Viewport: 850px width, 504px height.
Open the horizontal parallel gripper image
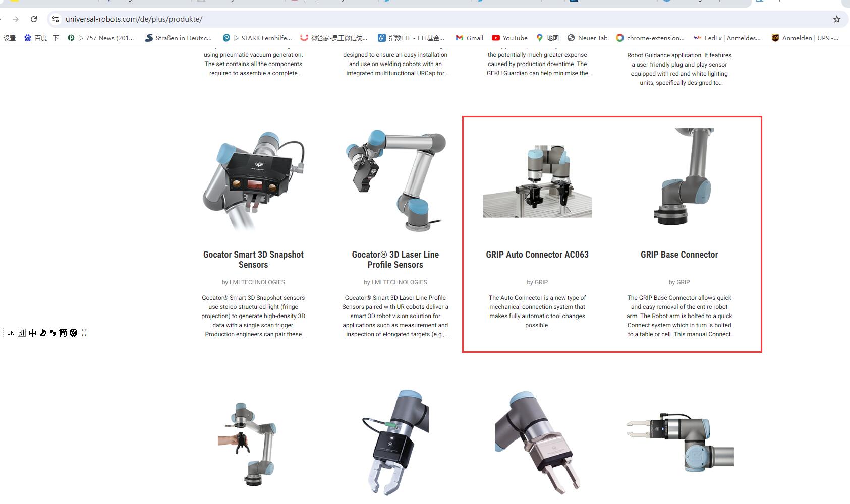[x=679, y=444]
